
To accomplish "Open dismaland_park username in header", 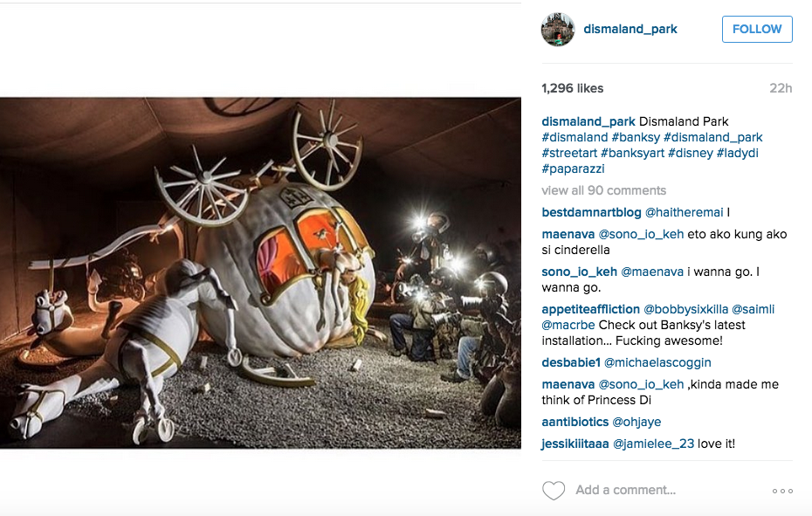I will (630, 29).
